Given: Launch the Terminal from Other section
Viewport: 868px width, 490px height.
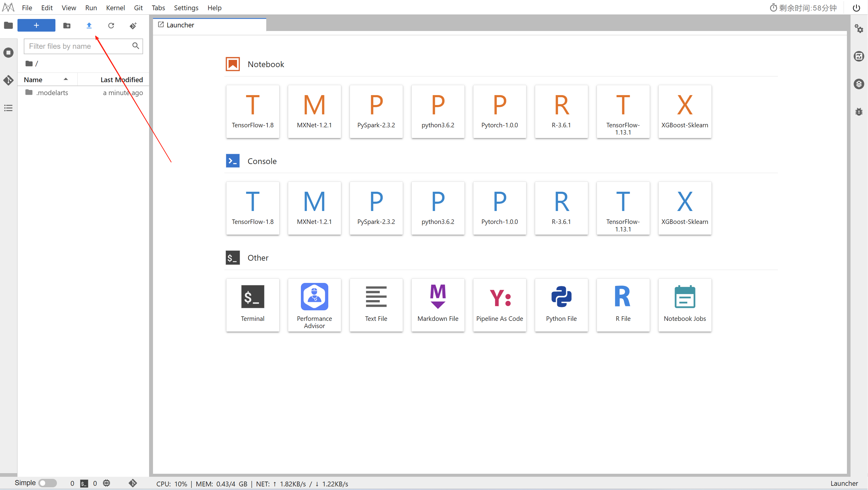Looking at the screenshot, I should [252, 304].
